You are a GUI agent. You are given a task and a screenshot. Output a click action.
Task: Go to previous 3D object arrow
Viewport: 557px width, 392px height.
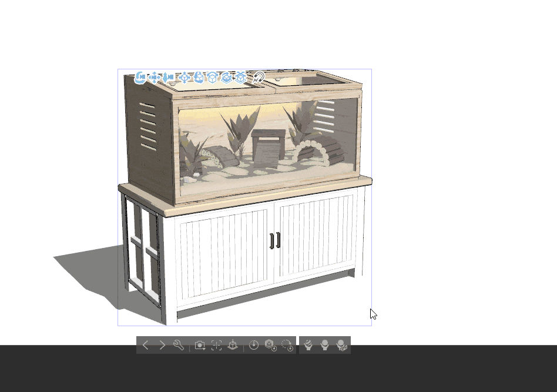[146, 346]
